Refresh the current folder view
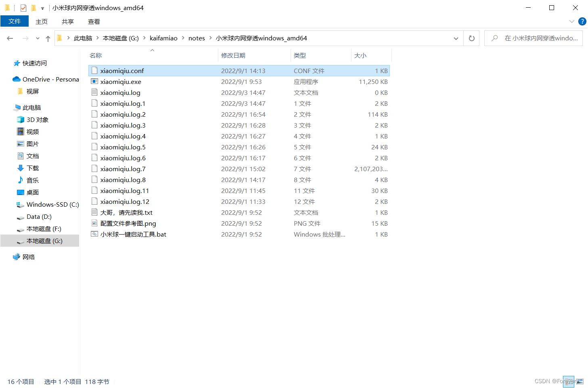The width and height of the screenshot is (588, 388). [x=471, y=38]
